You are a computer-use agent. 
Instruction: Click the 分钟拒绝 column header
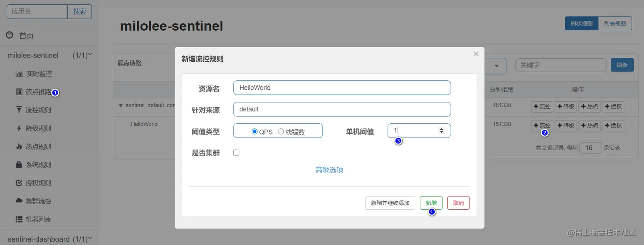pyautogui.click(x=502, y=89)
